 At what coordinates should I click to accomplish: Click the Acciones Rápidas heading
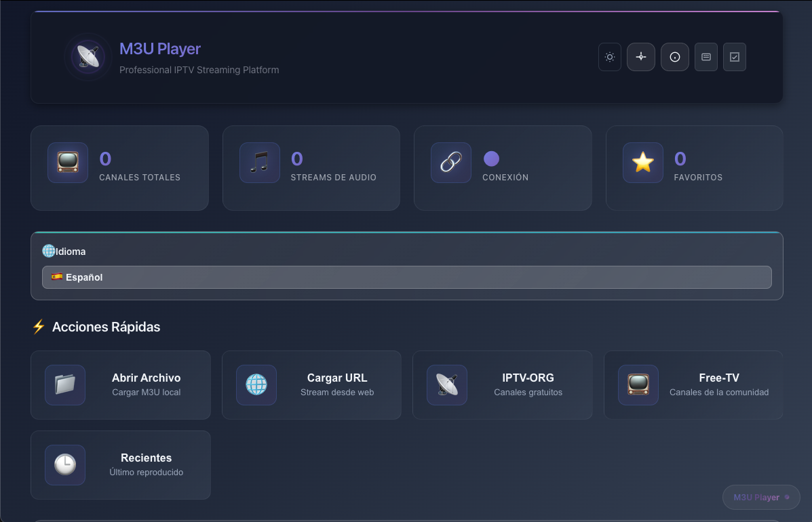(x=106, y=327)
